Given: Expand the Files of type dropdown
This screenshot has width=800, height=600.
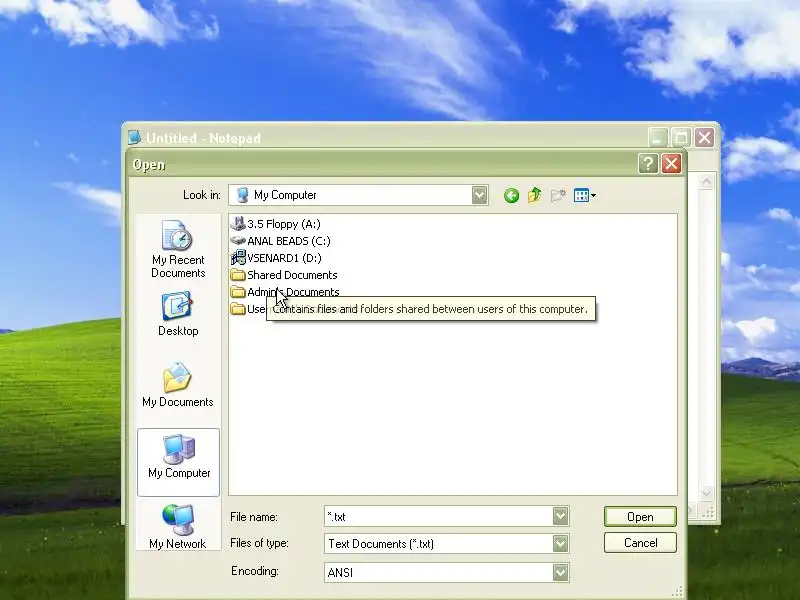Looking at the screenshot, I should [x=560, y=543].
